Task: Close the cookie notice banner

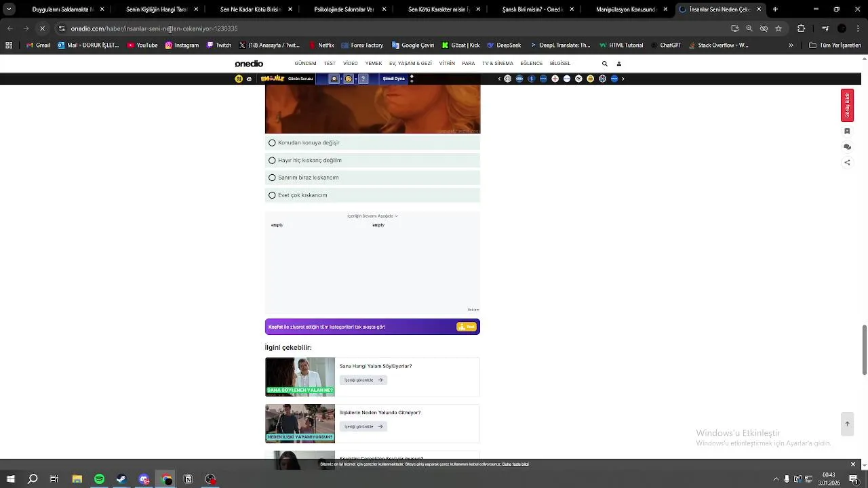Action: point(853,464)
